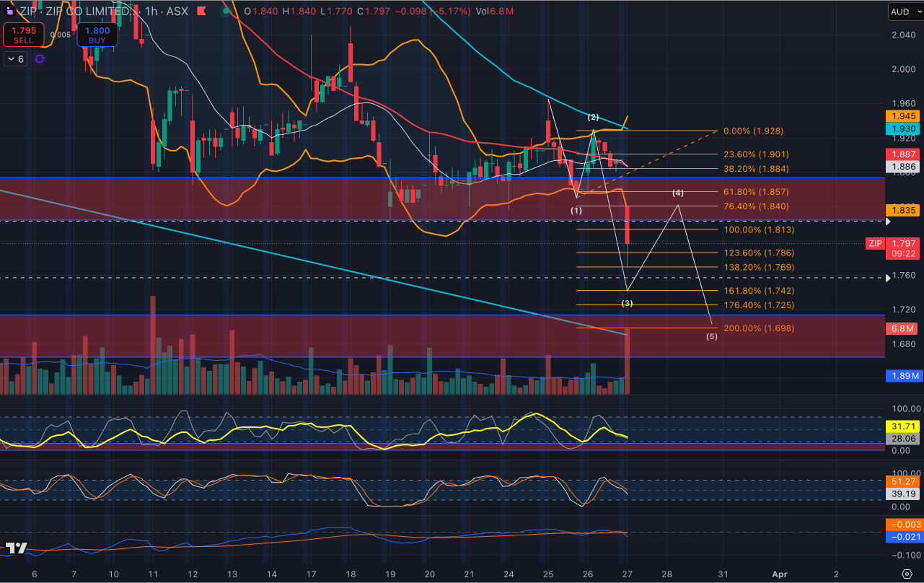The width and height of the screenshot is (924, 583).
Task: Select the 200.00% (1.698) Fibonacci level label
Action: [757, 328]
